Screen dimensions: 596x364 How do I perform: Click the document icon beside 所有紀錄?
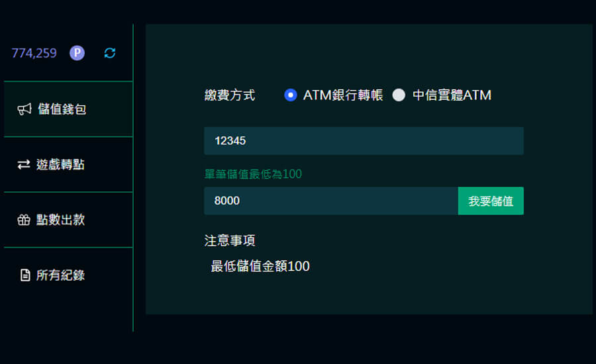(25, 275)
